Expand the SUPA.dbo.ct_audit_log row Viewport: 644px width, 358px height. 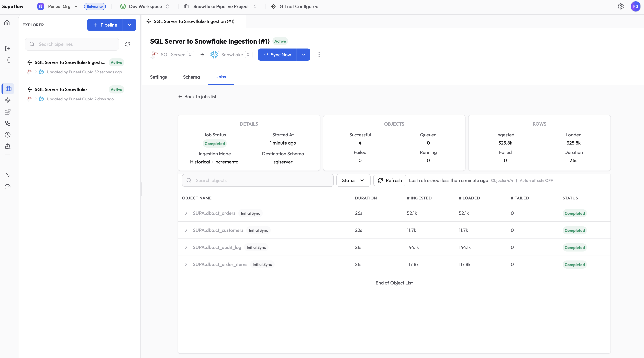coord(186,247)
